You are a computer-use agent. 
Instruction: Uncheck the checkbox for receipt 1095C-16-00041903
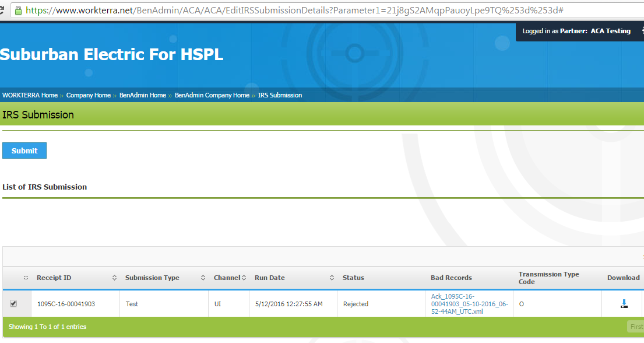click(13, 303)
